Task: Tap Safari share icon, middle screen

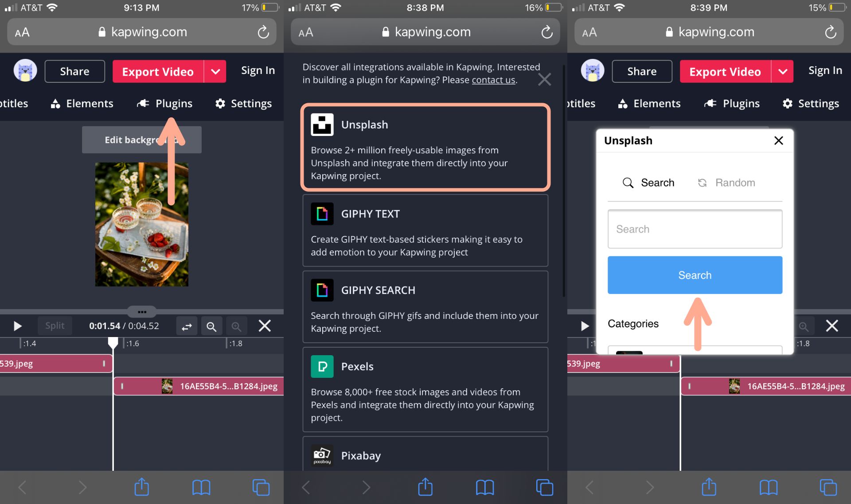Action: (x=425, y=487)
